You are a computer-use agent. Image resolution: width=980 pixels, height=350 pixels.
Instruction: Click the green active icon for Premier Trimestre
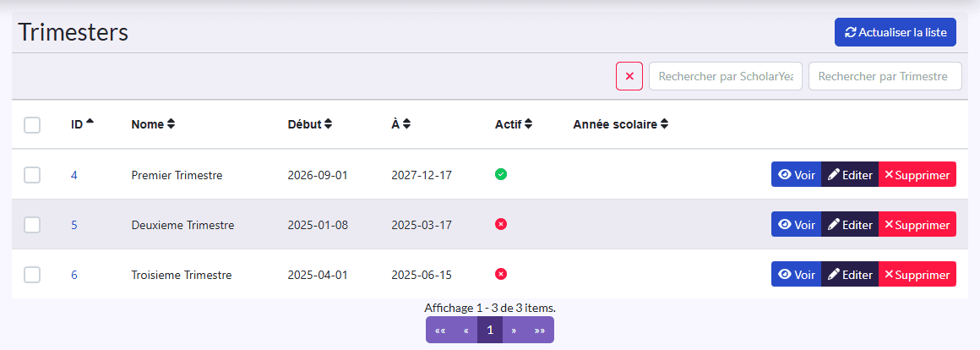(501, 174)
